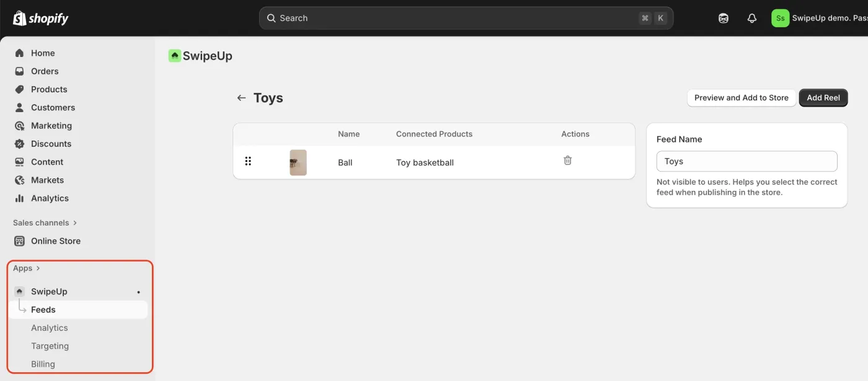Click the Analytics bar chart icon
The width and height of the screenshot is (868, 381).
[20, 198]
